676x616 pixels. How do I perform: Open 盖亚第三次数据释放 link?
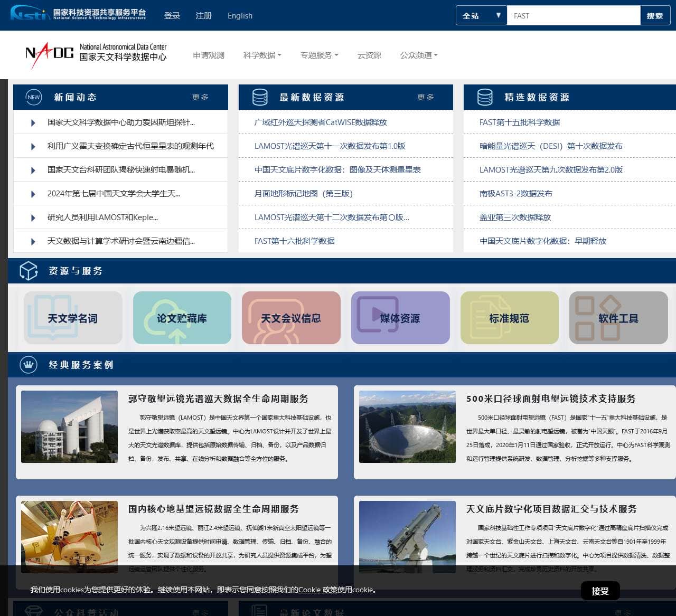tap(515, 217)
